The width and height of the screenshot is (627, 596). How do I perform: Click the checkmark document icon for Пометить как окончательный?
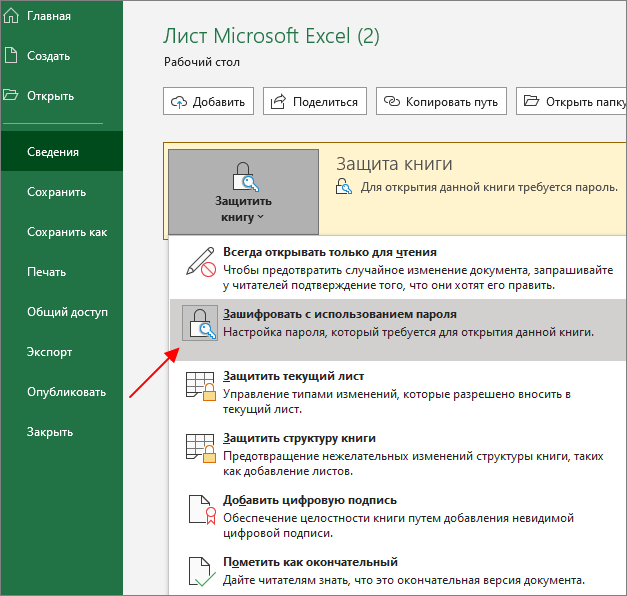pyautogui.click(x=202, y=572)
